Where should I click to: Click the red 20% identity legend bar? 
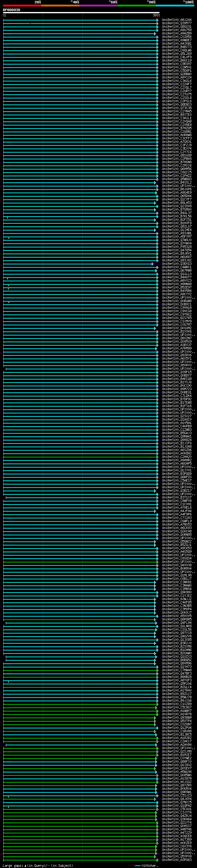click(x=22, y=6)
